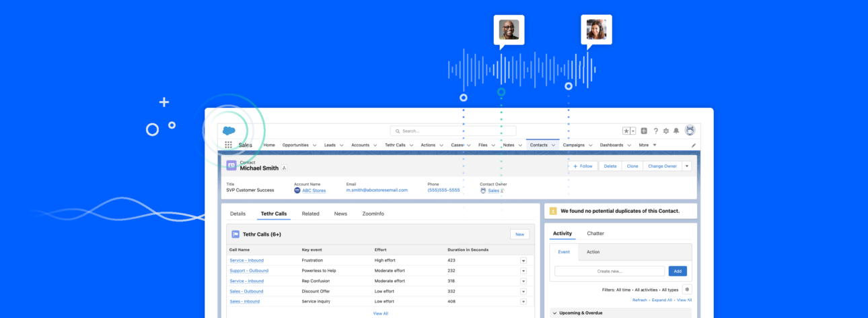Open activity filter settings gear
868x318 pixels.
[x=687, y=290]
